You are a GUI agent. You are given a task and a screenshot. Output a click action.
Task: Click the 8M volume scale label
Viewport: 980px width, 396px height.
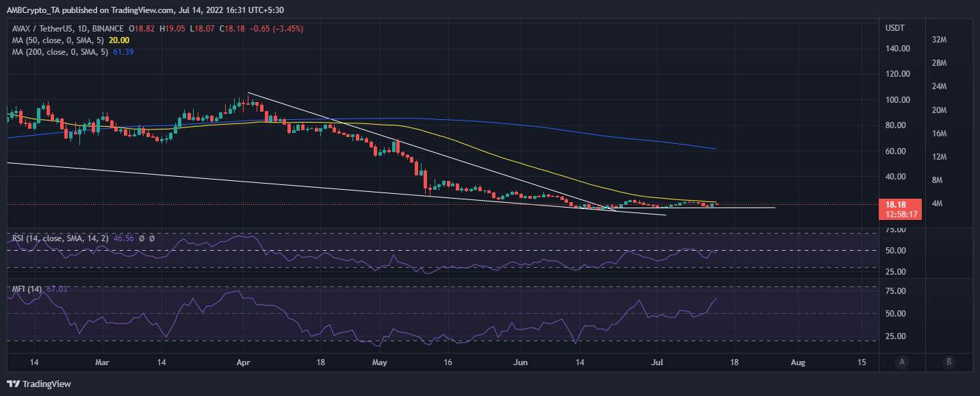(x=937, y=181)
